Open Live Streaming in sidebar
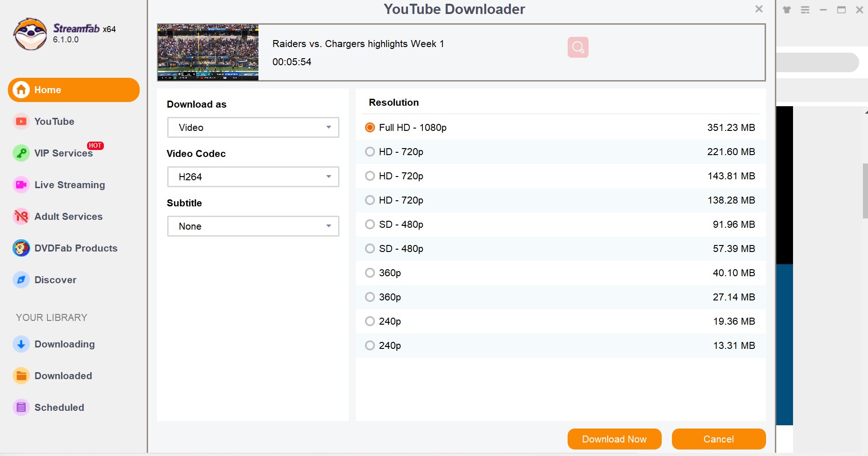The image size is (868, 456). [69, 185]
